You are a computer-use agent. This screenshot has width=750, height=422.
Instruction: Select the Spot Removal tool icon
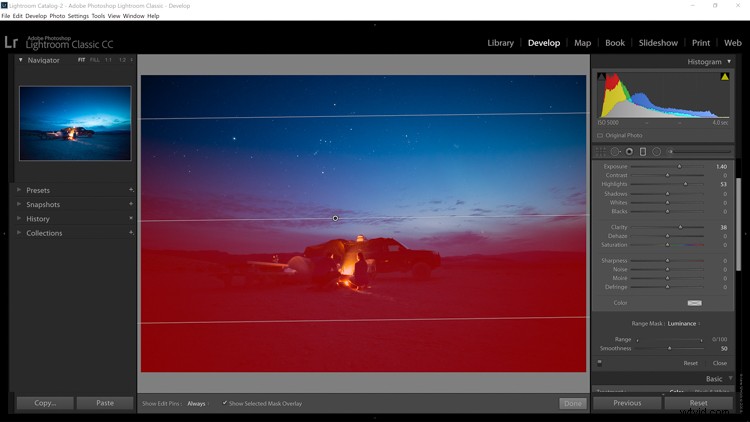[x=615, y=152]
